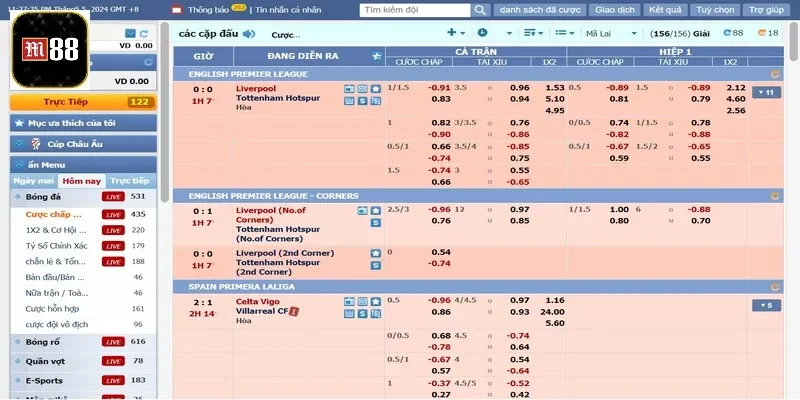800x400 pixels.
Task: Click the Cúp Châu Âu football icon
Action: tap(36, 144)
